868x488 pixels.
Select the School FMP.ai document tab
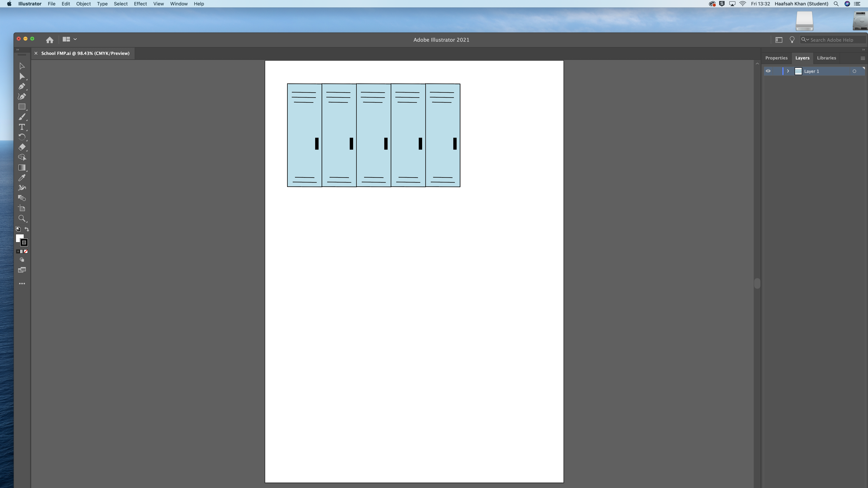pos(85,54)
